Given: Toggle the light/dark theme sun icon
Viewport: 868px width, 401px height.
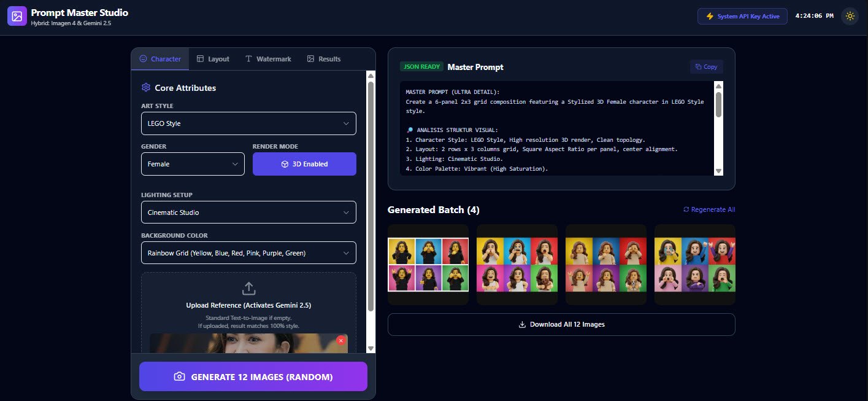Looking at the screenshot, I should 850,16.
